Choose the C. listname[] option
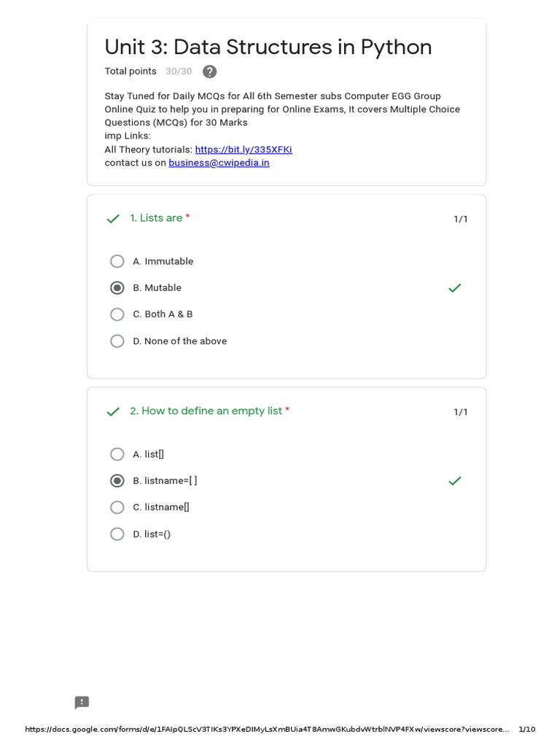The width and height of the screenshot is (560, 747). [x=117, y=507]
